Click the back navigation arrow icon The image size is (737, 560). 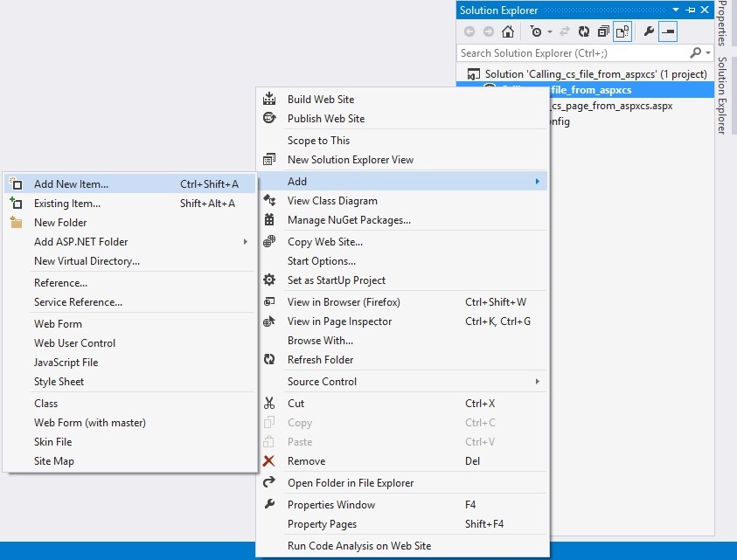(469, 32)
